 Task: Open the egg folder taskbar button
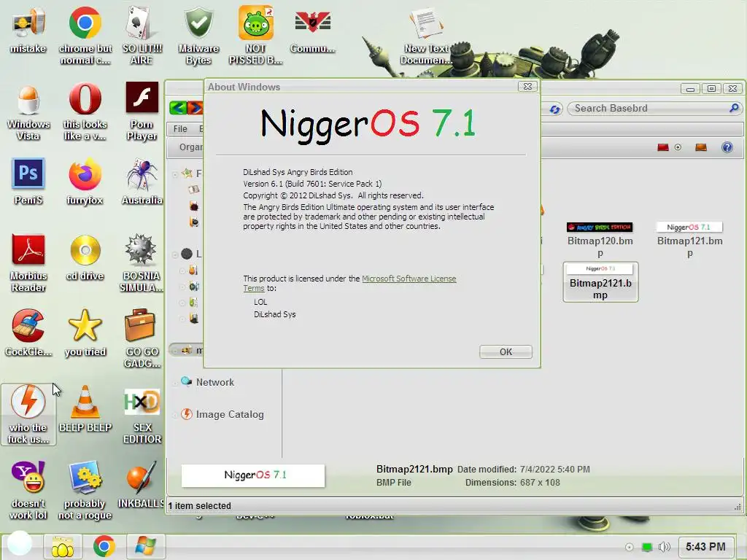click(63, 547)
